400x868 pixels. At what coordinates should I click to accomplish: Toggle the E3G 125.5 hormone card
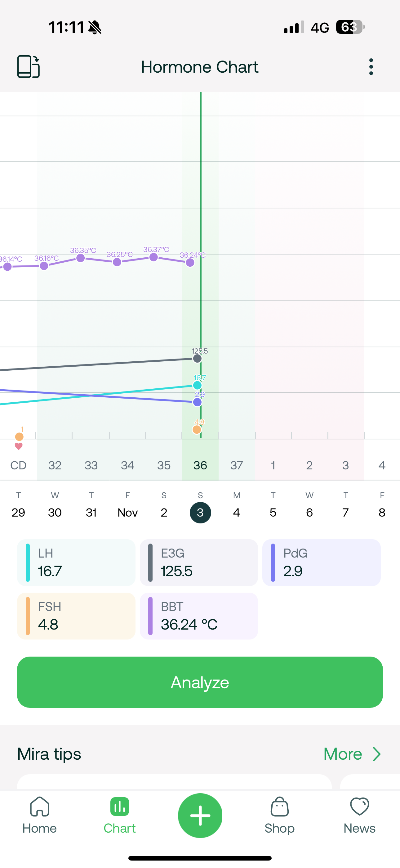199,563
